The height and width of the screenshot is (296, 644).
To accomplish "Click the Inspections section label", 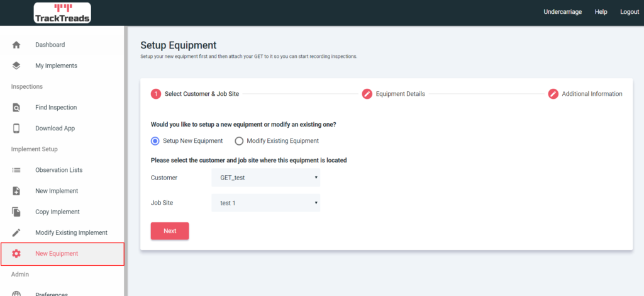I will (26, 87).
